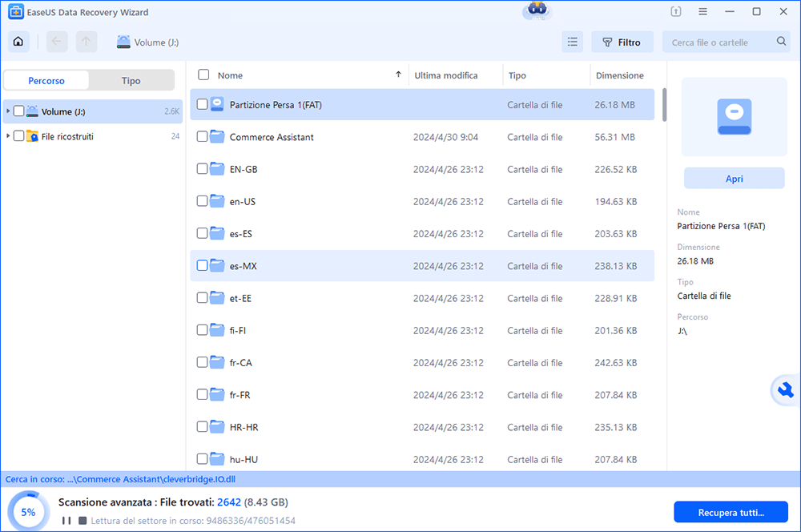Click the Apri button
Viewport: 801px width, 532px height.
point(734,179)
